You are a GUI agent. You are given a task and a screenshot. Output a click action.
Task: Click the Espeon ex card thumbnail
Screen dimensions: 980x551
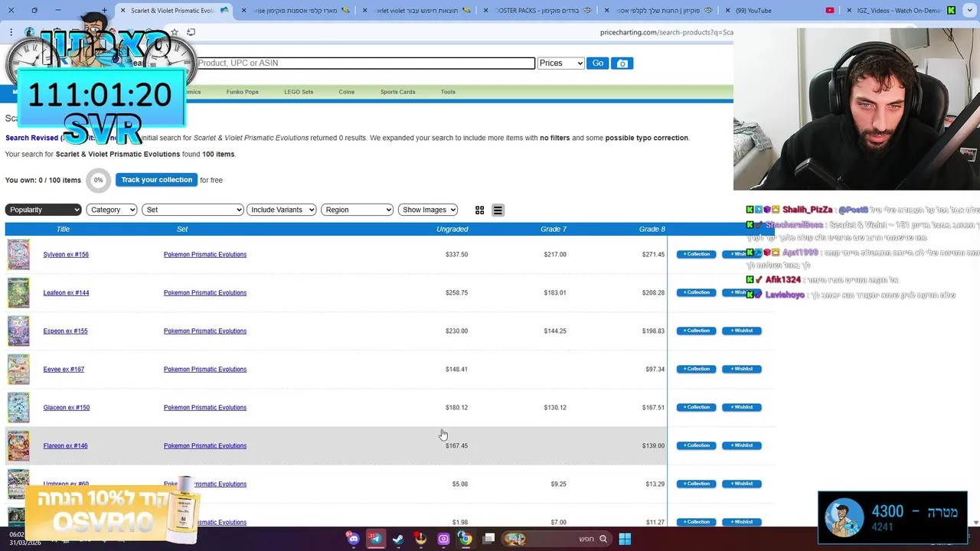[18, 331]
